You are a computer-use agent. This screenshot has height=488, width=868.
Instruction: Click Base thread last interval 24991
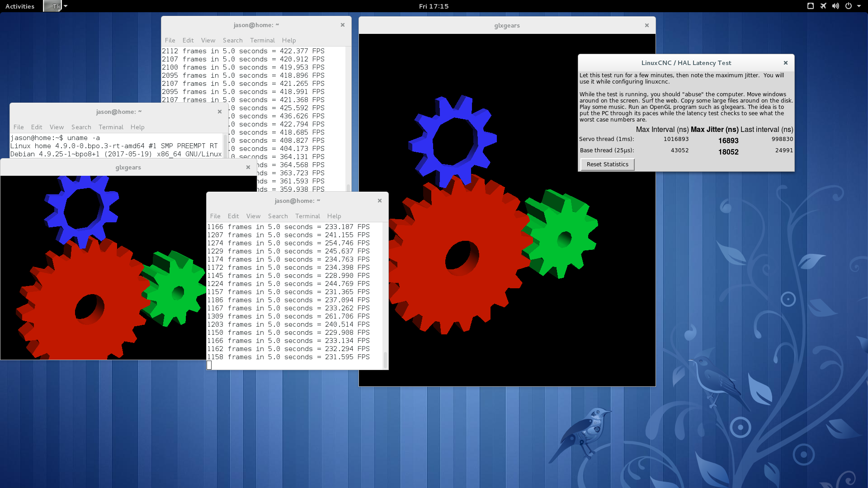pyautogui.click(x=784, y=150)
